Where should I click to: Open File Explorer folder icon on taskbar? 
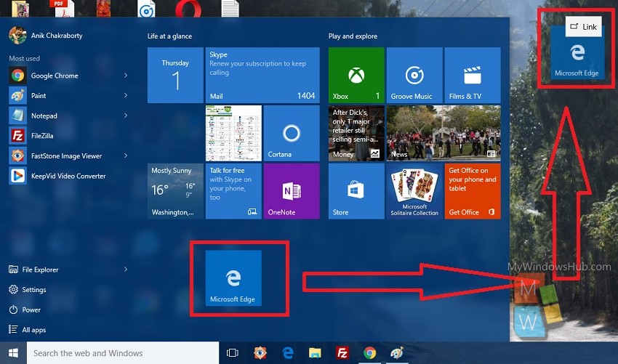[x=315, y=353]
